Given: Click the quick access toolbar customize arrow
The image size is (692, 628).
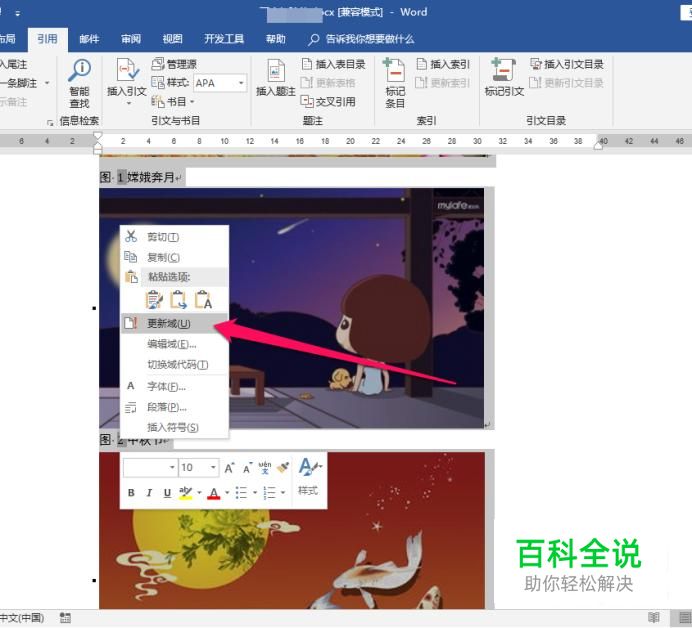Looking at the screenshot, I should [18, 13].
